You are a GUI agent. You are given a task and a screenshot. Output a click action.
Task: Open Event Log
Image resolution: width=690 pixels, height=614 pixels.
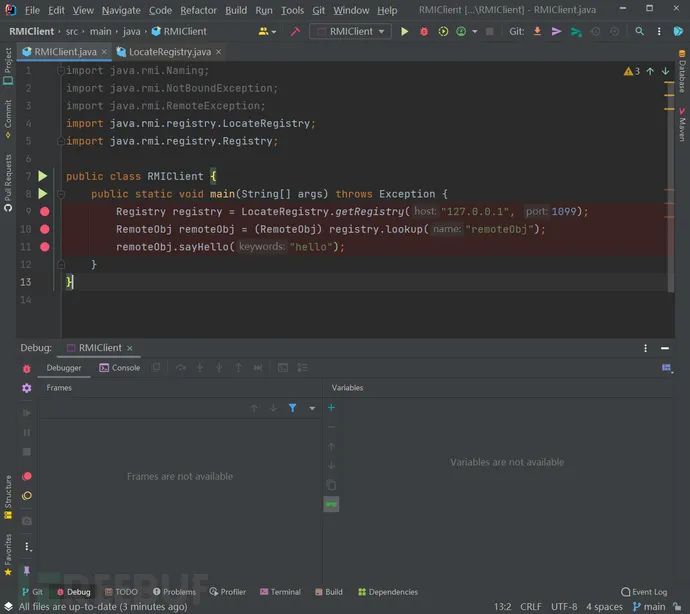point(644,592)
